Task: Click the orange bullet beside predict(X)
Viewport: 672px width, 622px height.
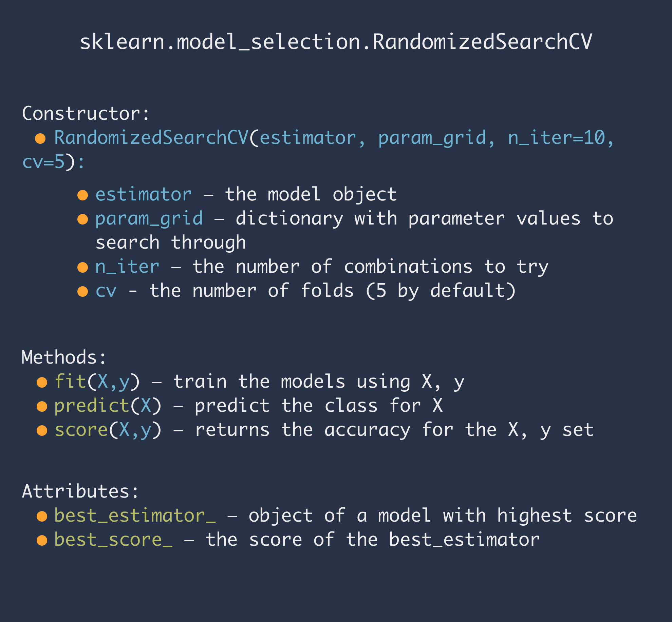Action: 42,406
